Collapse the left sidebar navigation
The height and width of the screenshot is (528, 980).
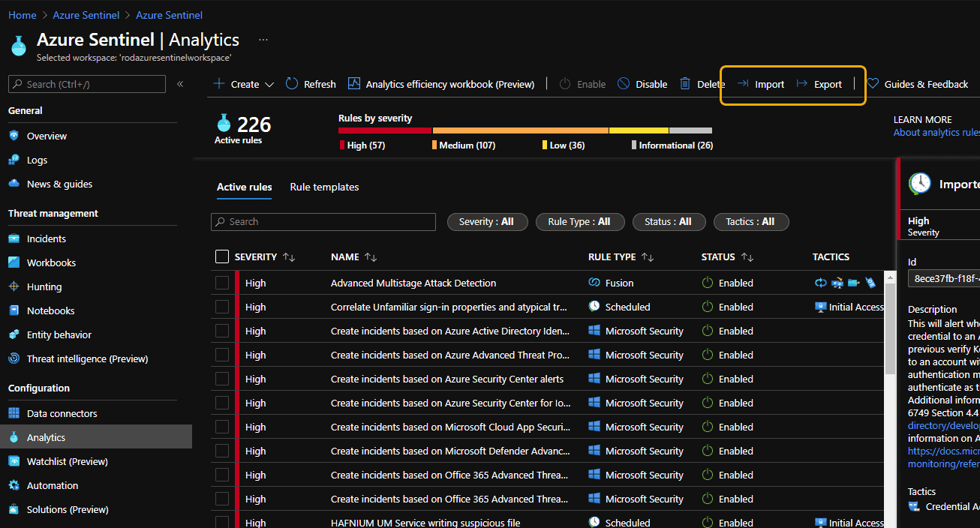pyautogui.click(x=180, y=84)
